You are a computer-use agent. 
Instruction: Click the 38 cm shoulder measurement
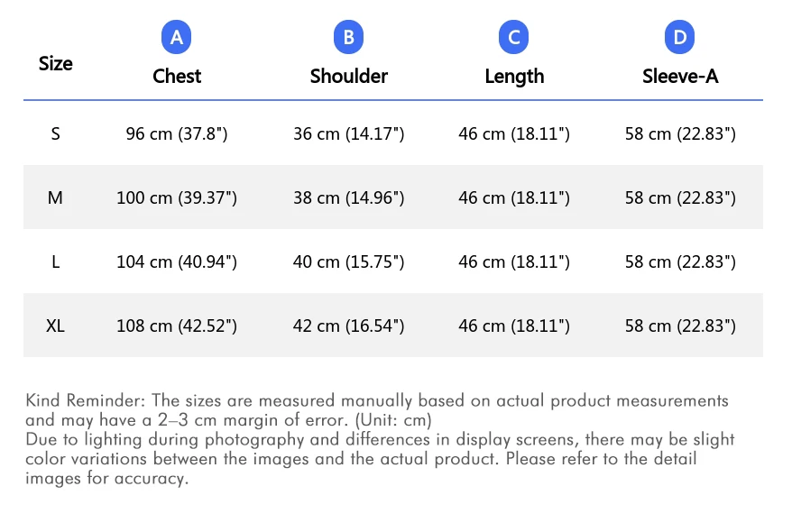click(348, 197)
